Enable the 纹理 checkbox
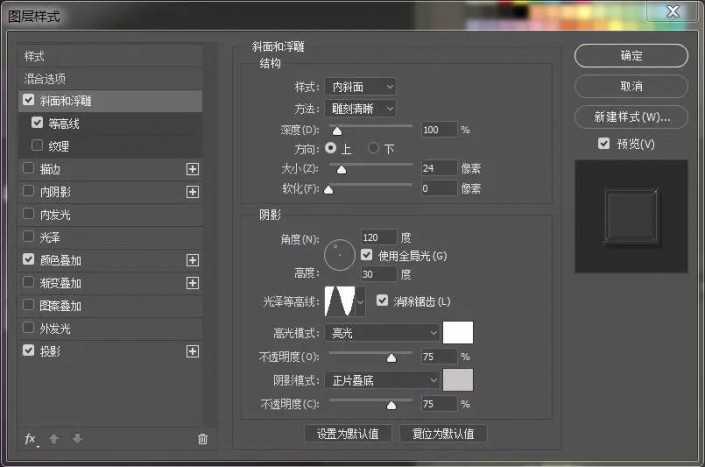This screenshot has width=705, height=467. [39, 146]
